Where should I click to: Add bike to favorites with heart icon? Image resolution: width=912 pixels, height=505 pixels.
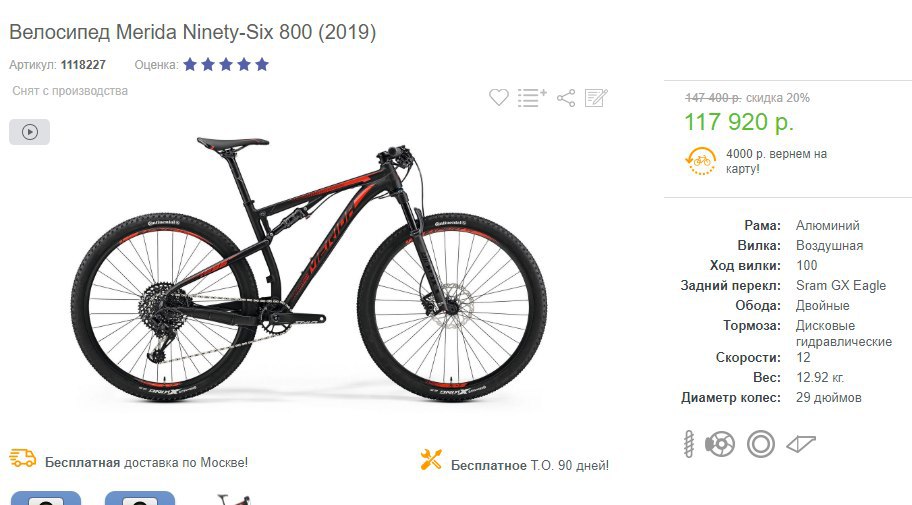tap(498, 97)
